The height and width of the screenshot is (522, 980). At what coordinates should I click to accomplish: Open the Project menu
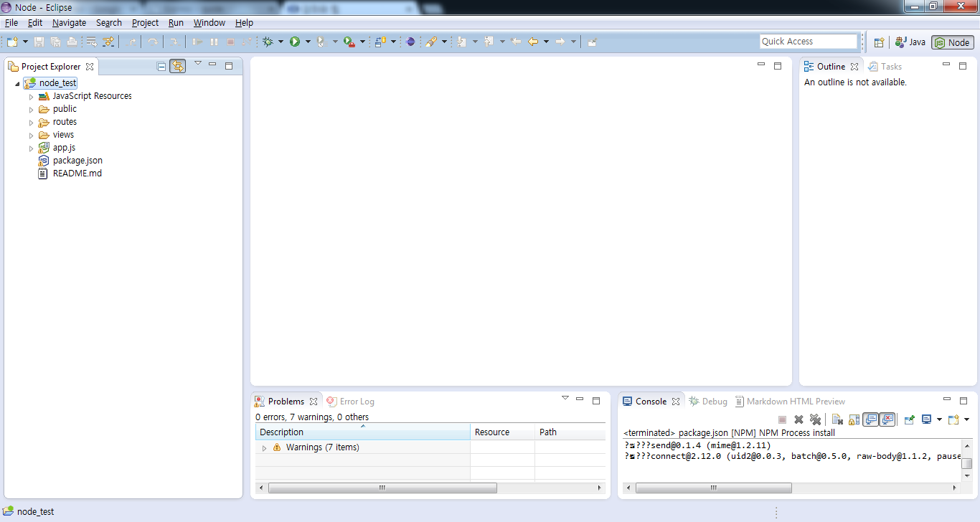pos(145,23)
